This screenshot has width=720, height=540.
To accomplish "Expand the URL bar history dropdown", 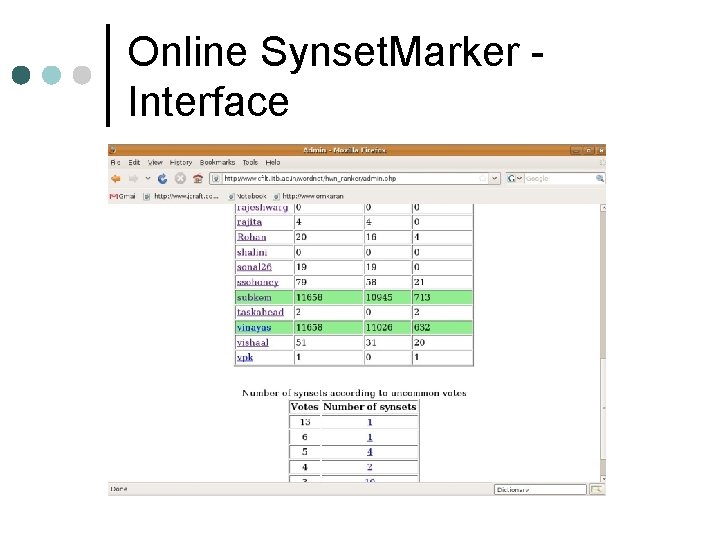I will 494,178.
